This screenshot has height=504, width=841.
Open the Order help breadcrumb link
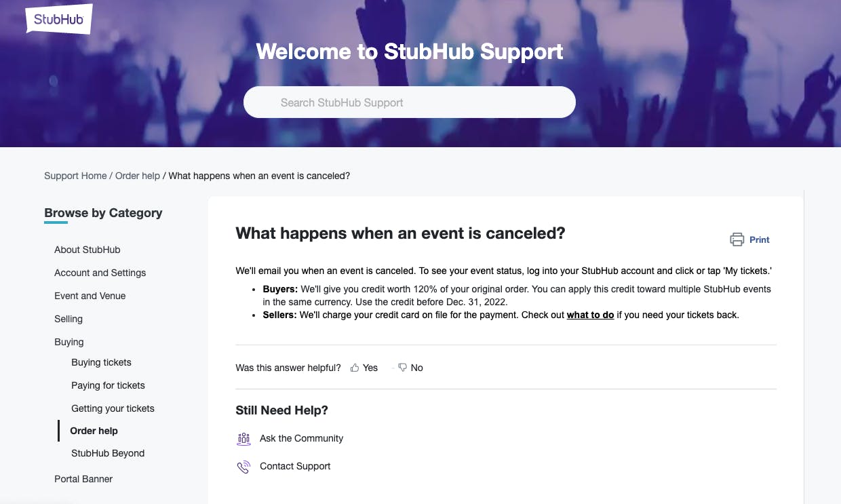[138, 176]
